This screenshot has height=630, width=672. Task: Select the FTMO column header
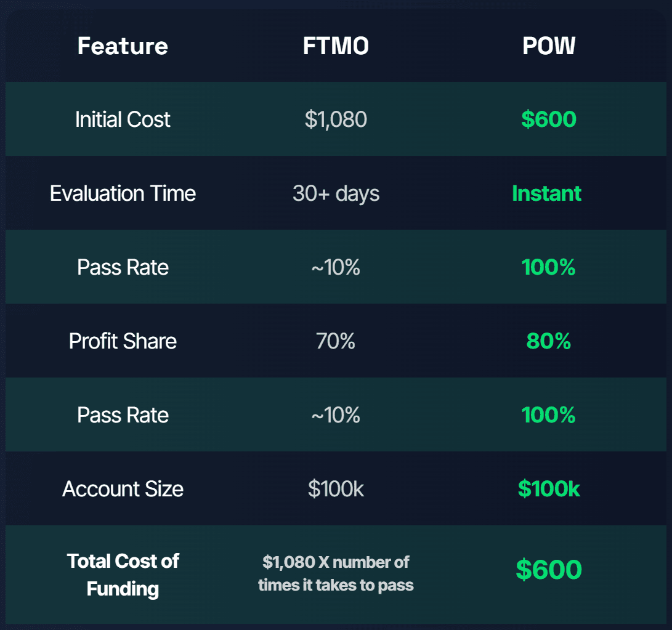coord(336,46)
